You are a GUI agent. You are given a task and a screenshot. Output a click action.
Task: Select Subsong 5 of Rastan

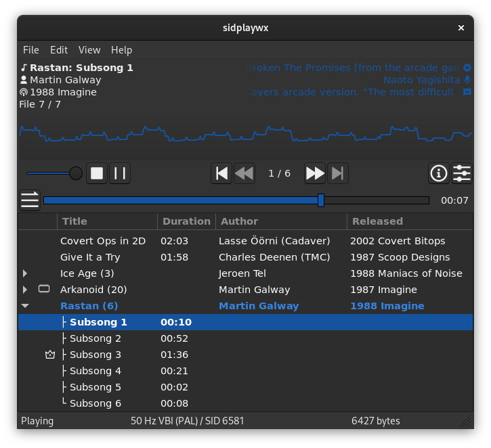point(245,387)
